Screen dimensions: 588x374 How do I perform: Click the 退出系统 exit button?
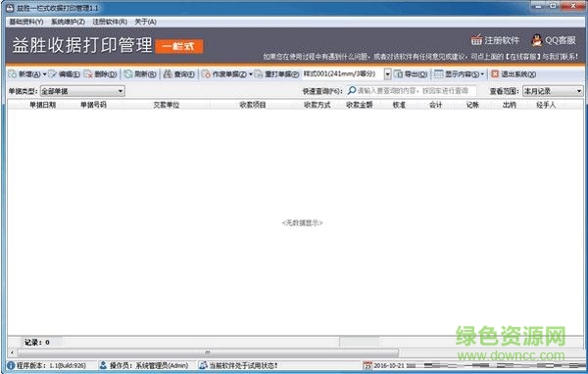pos(514,74)
